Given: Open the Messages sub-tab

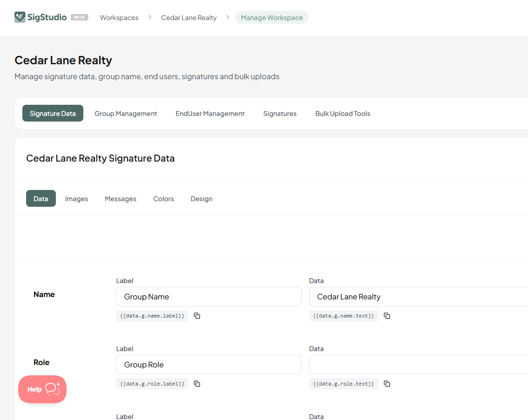Looking at the screenshot, I should [121, 199].
